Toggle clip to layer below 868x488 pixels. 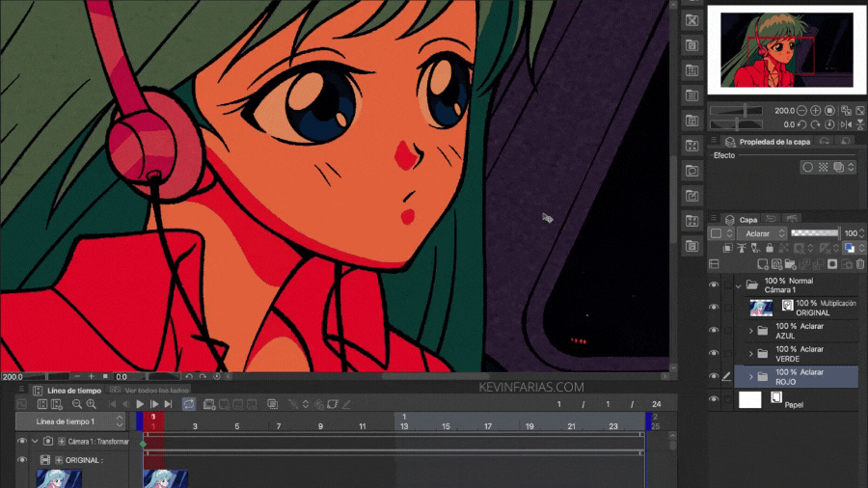pyautogui.click(x=728, y=249)
